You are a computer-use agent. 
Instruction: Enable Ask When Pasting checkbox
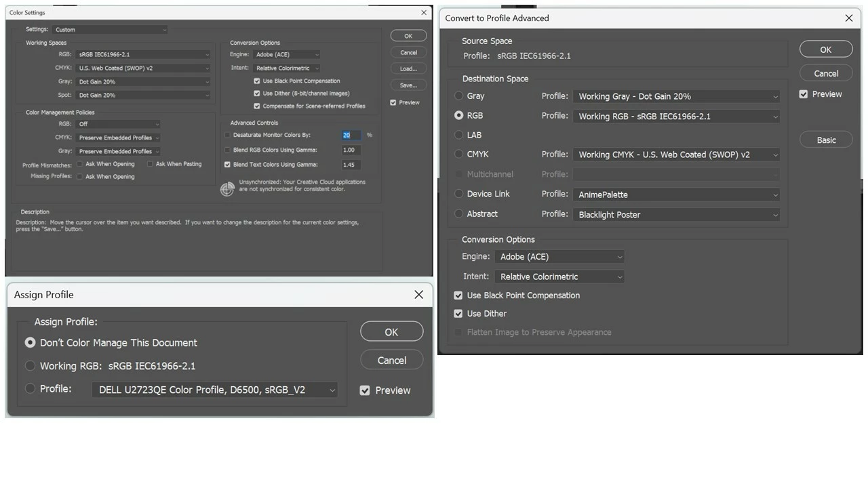(150, 164)
